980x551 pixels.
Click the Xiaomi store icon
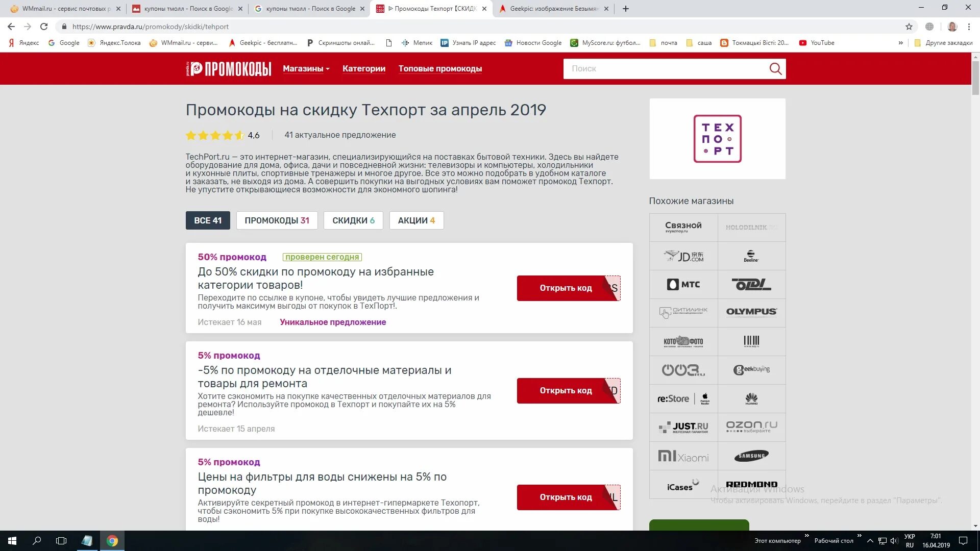click(683, 456)
